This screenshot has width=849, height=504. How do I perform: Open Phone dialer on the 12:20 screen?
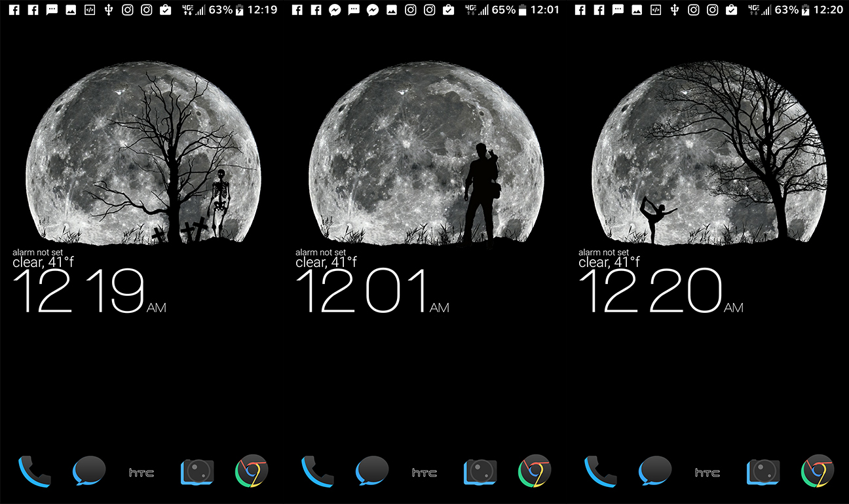601,472
